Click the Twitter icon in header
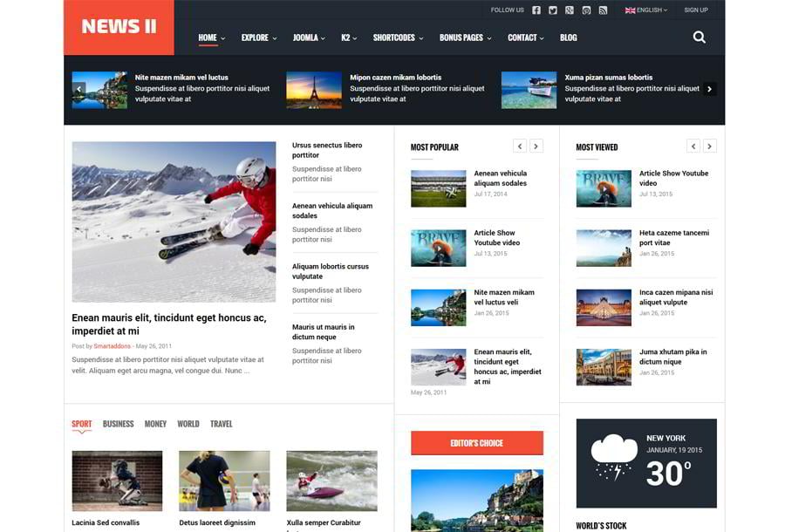785x532 pixels. coord(553,10)
